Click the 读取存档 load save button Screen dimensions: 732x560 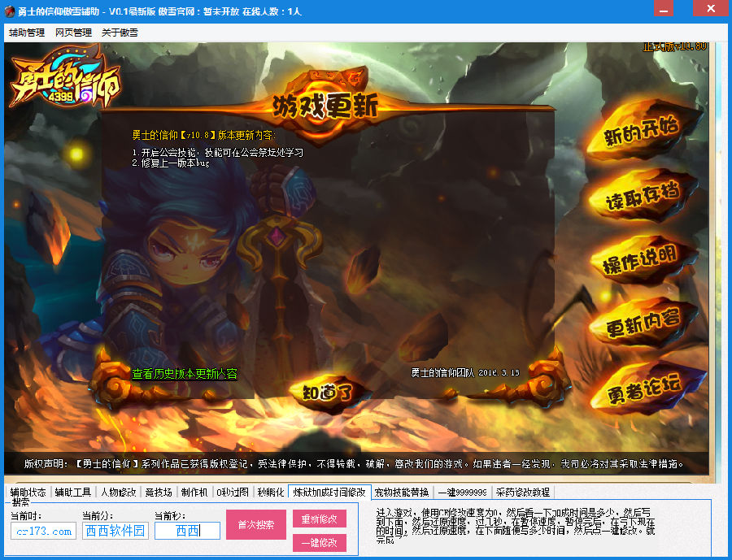(x=643, y=196)
